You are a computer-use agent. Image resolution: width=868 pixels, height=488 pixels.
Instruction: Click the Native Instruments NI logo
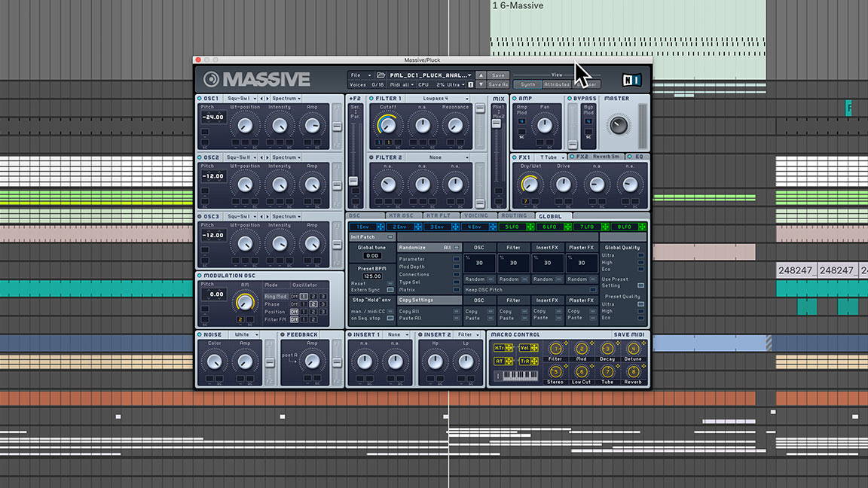[x=631, y=81]
